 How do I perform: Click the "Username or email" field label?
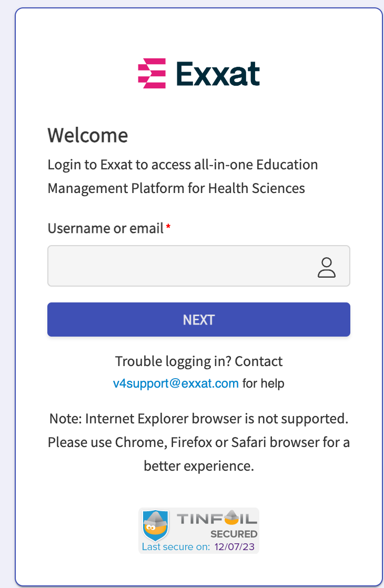tap(105, 229)
